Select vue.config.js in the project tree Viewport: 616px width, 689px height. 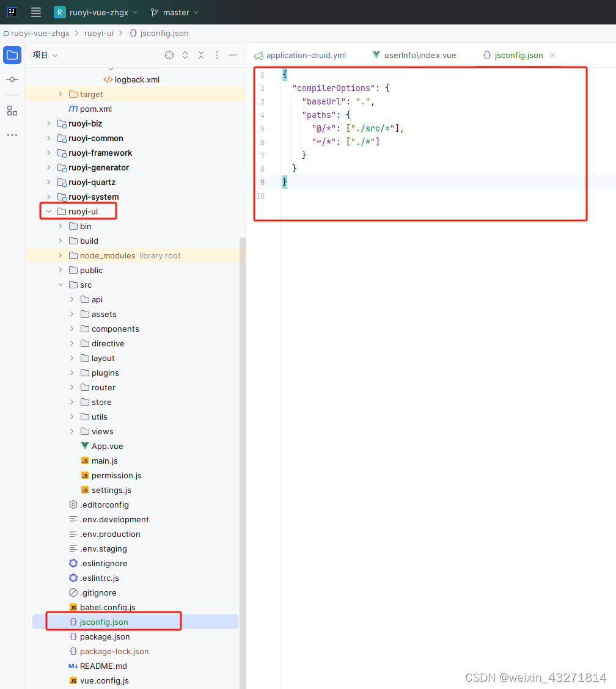(103, 680)
